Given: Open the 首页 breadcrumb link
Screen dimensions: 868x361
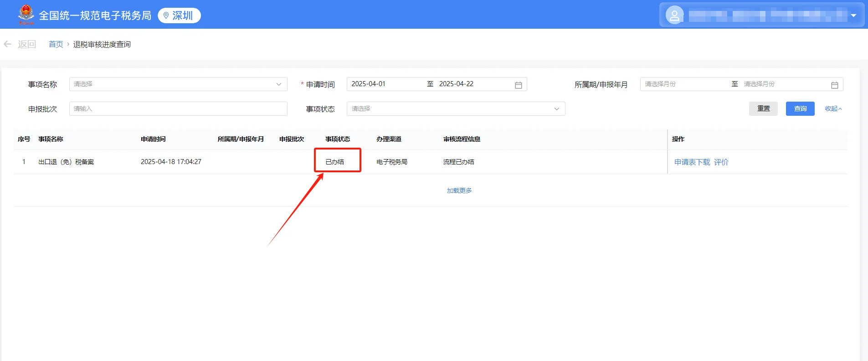Looking at the screenshot, I should [x=56, y=44].
